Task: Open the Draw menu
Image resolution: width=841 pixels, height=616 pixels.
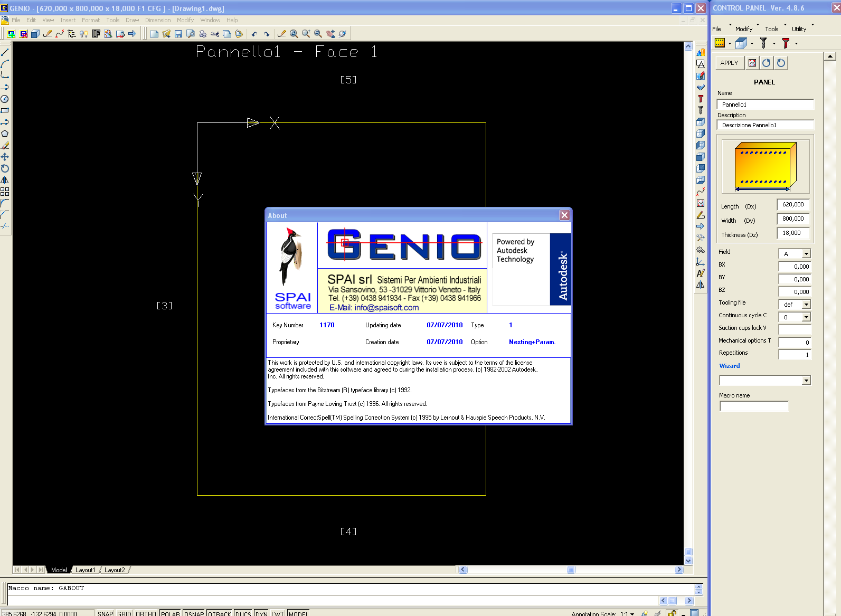Action: tap(132, 20)
